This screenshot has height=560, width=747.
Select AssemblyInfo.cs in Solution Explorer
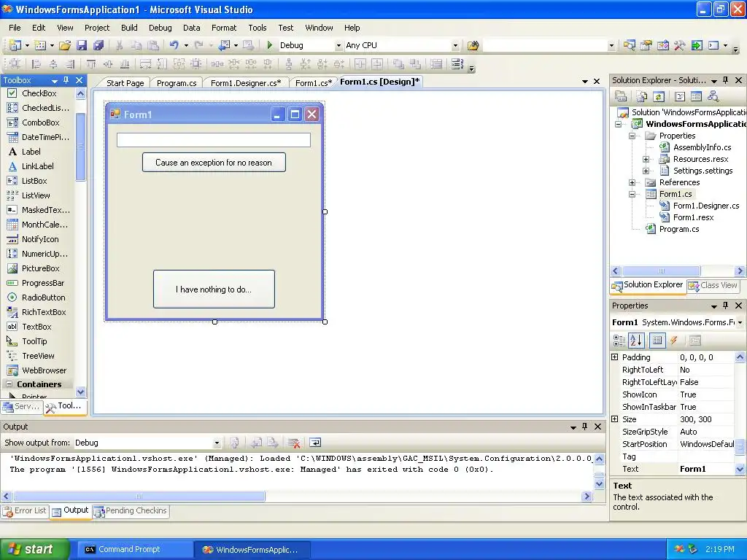[x=702, y=147]
